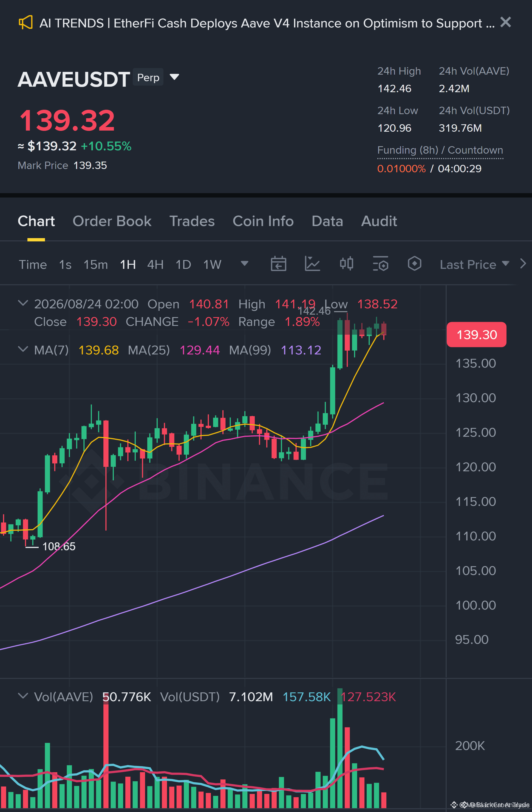The height and width of the screenshot is (812, 532).
Task: Collapse the candle OHLC info row
Action: [x=23, y=303]
